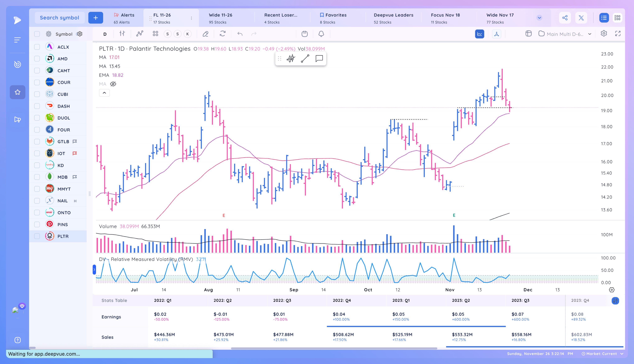
Task: Open the panel layout icon
Action: click(x=528, y=34)
